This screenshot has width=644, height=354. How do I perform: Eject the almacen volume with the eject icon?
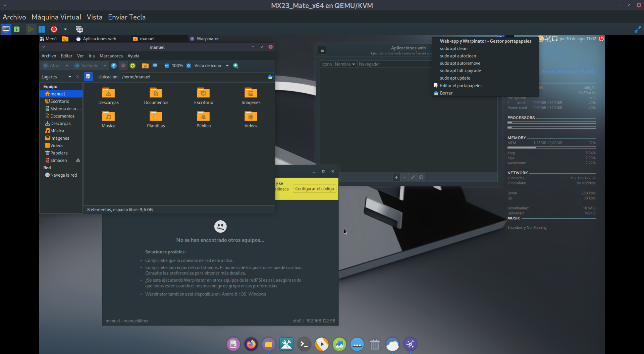[x=78, y=160]
